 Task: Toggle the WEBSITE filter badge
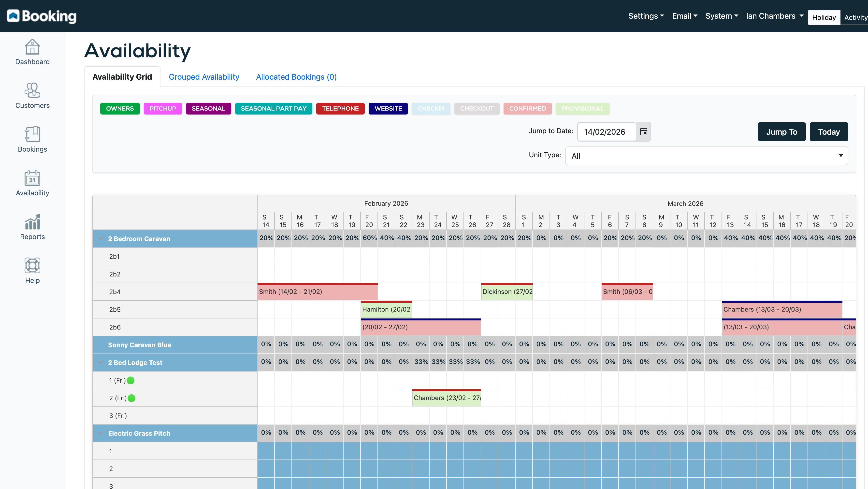tap(388, 109)
